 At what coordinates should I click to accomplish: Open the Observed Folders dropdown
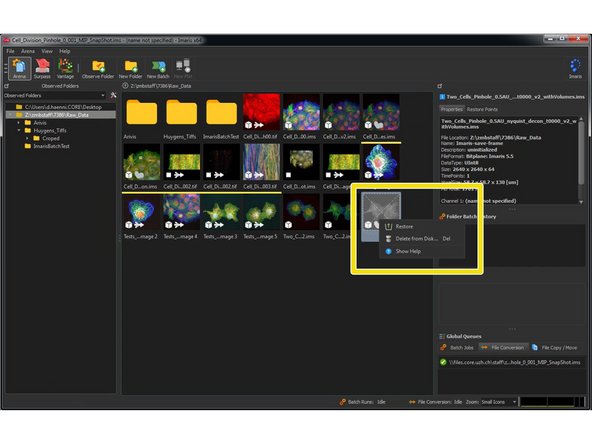(103, 96)
